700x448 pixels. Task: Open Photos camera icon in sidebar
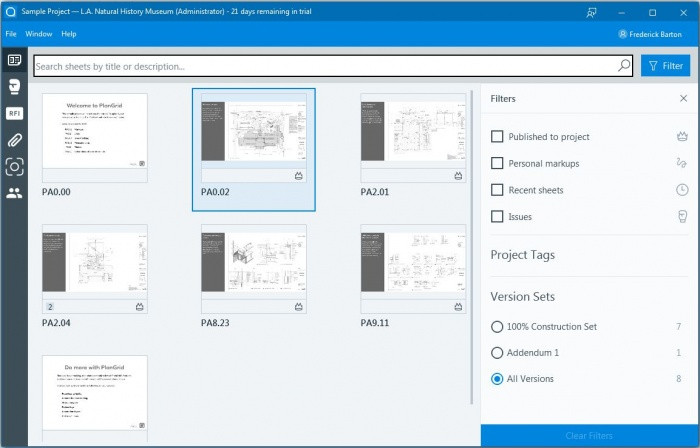coord(14,167)
